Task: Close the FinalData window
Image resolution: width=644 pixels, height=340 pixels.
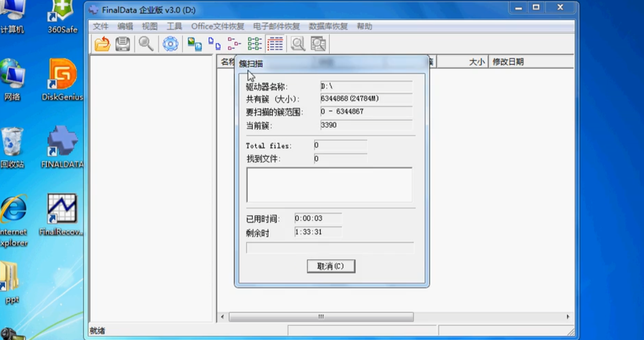Action: click(x=560, y=7)
